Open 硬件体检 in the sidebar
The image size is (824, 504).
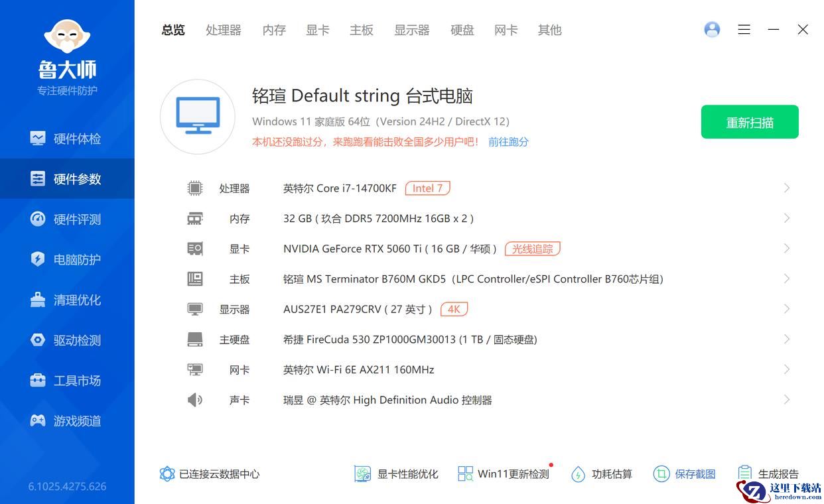pos(66,139)
